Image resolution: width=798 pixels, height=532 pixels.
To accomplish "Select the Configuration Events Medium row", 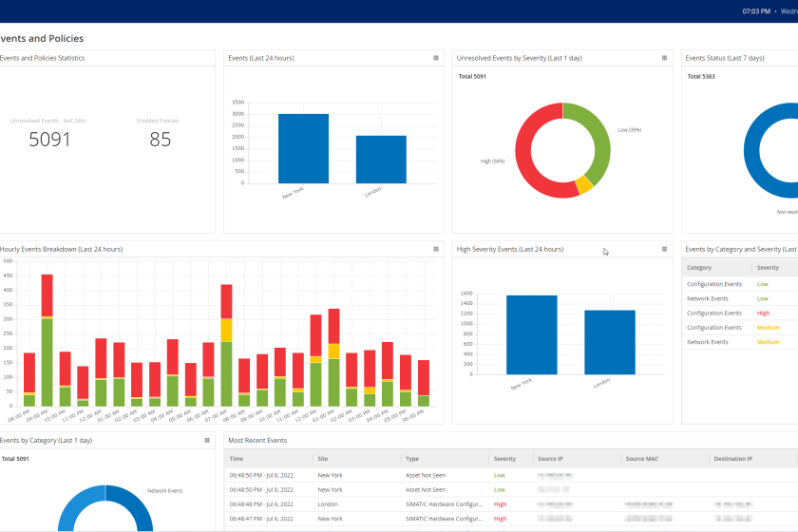I will click(740, 328).
